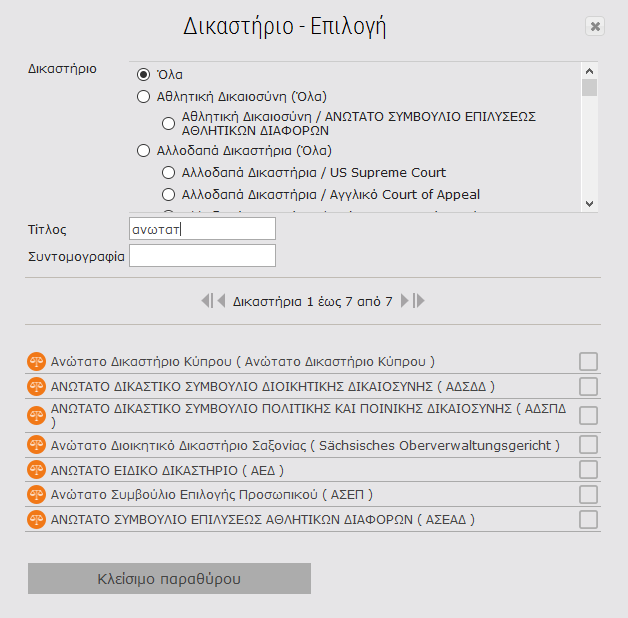
Task: Click scales icon beside ΑΣΕΠ entry
Action: coord(36,494)
